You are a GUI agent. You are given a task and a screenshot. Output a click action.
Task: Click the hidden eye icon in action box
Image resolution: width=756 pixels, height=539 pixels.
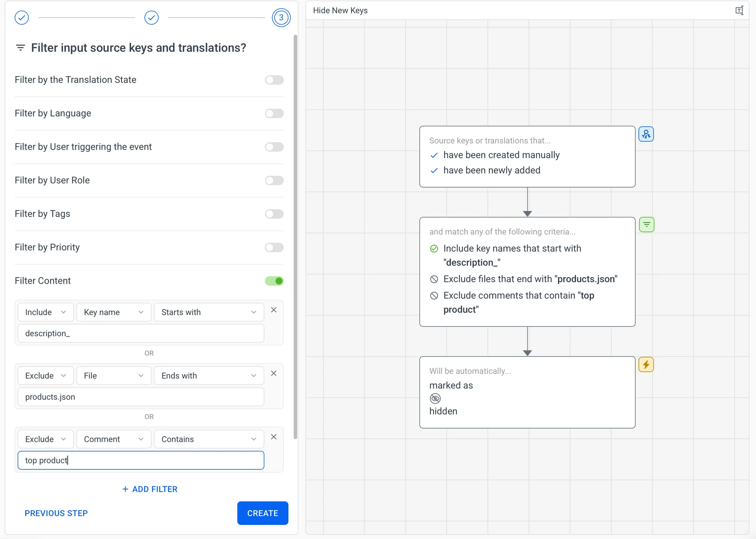435,398
